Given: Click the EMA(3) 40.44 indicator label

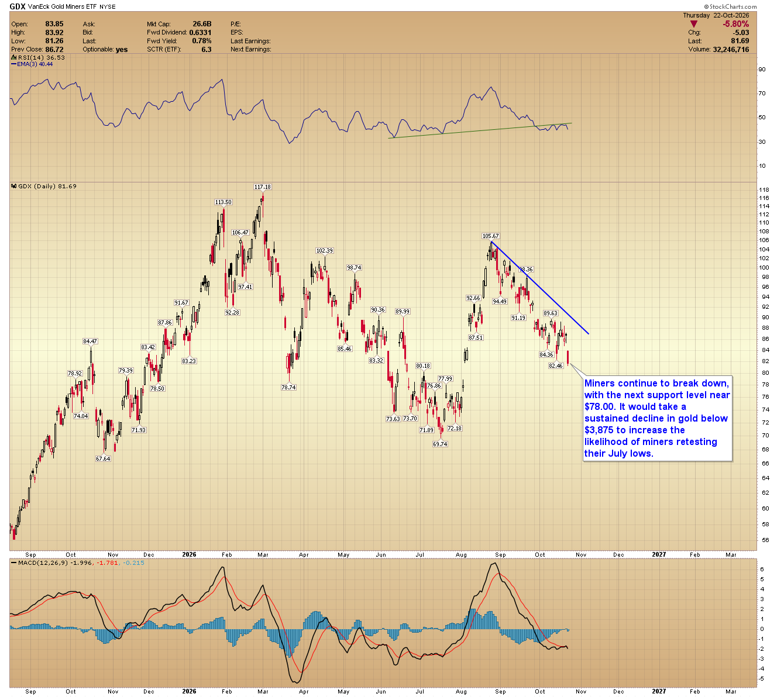Looking at the screenshot, I should (32, 64).
